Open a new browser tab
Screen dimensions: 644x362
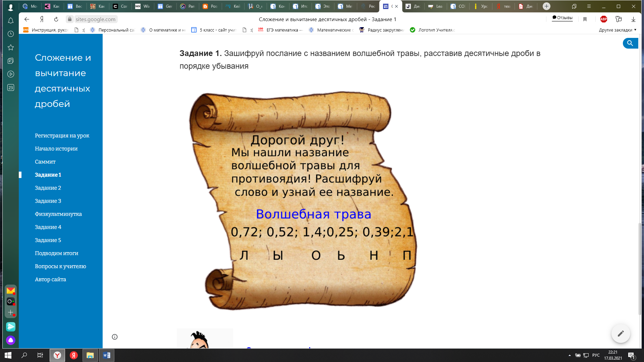[x=546, y=6]
